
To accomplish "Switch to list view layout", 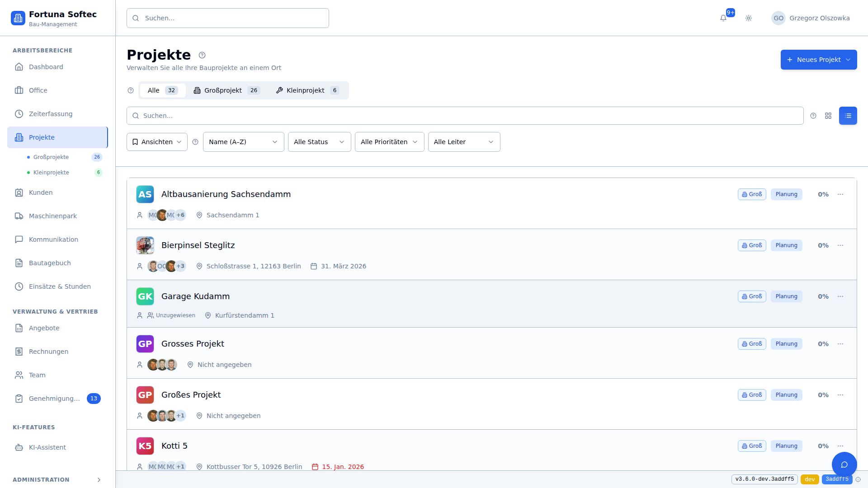I will (848, 116).
